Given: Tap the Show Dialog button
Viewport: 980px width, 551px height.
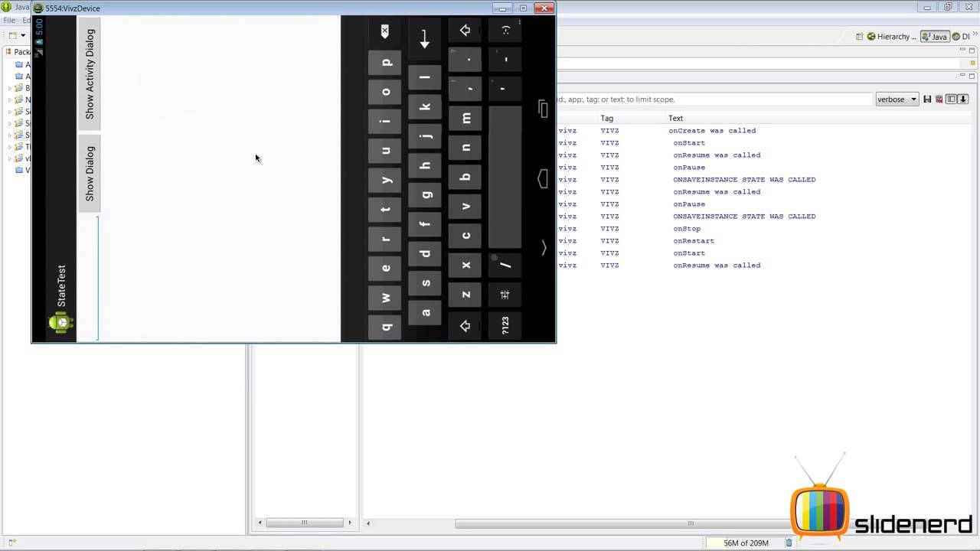Looking at the screenshot, I should tap(90, 174).
